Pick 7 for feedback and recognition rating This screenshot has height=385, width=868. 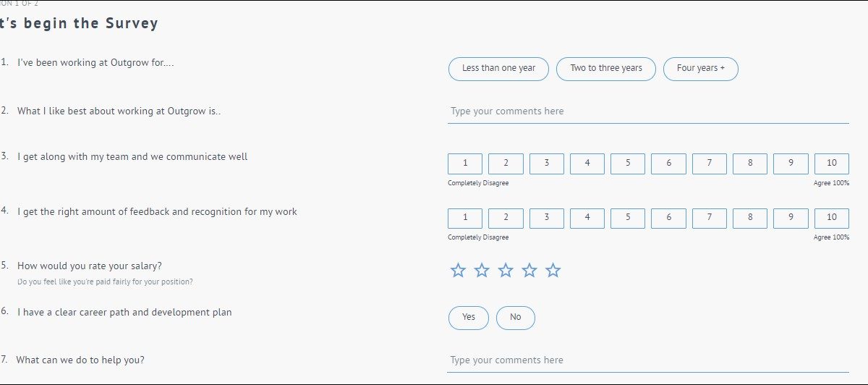710,218
